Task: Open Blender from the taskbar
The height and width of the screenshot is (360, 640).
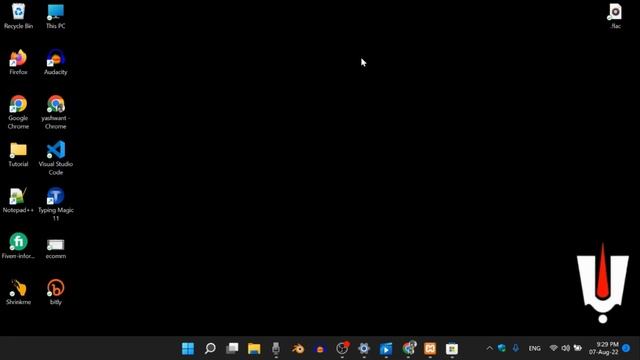Action: pyautogui.click(x=298, y=348)
